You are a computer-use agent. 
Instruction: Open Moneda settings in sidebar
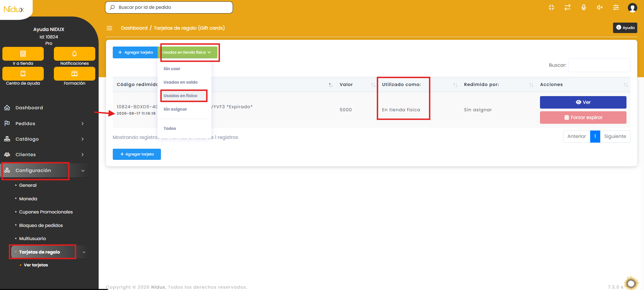pos(28,199)
